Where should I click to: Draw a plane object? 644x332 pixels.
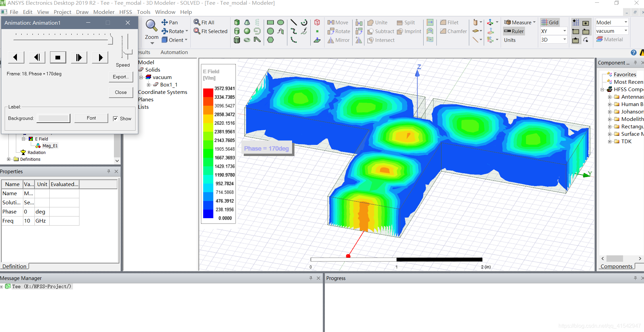[317, 40]
